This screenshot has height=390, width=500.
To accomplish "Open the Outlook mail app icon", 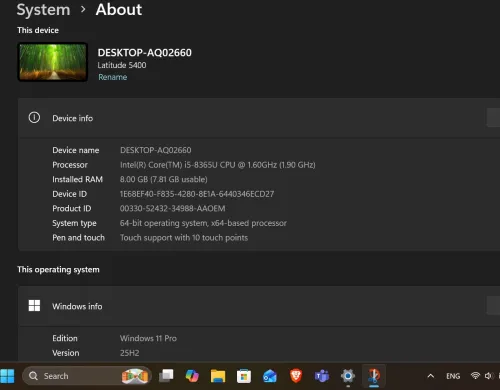I will pos(270,376).
